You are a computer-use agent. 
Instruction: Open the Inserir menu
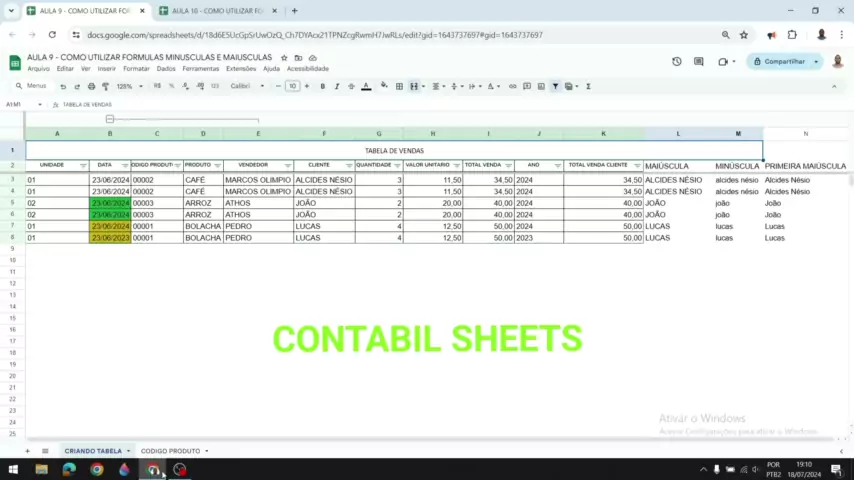click(x=107, y=69)
